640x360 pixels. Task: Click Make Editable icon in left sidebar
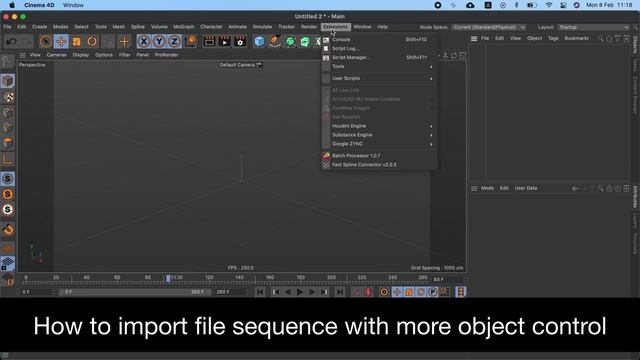pyautogui.click(x=8, y=62)
